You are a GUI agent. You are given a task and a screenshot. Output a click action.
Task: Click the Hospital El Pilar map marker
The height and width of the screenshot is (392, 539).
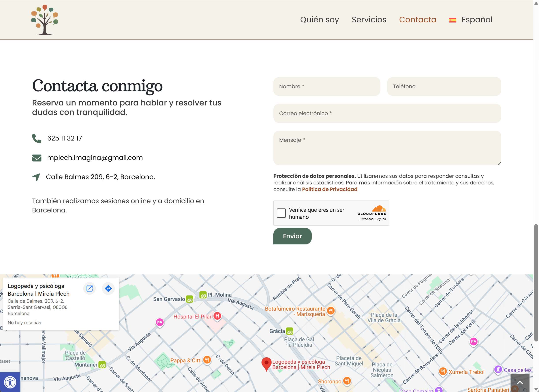tap(217, 316)
